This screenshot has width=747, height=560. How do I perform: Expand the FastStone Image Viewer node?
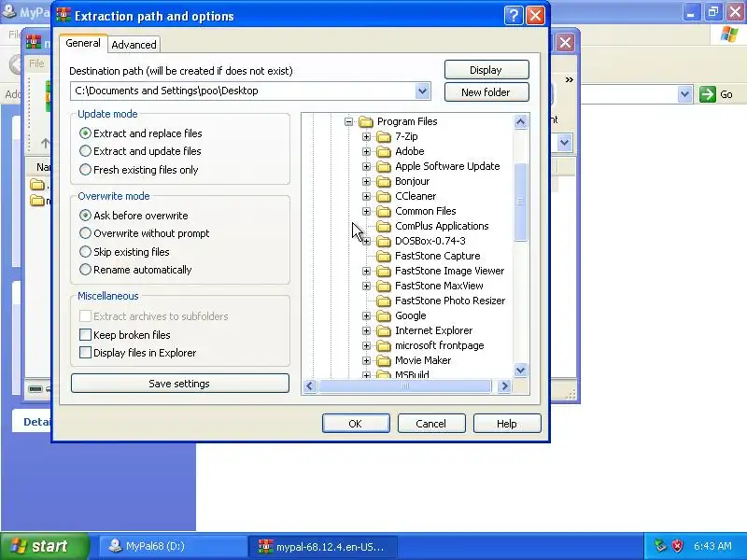pos(366,271)
